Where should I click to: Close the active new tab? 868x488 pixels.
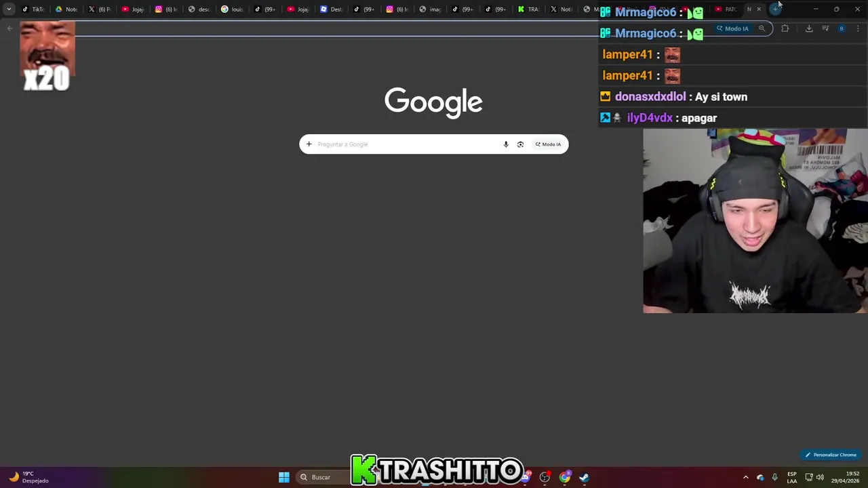point(759,9)
